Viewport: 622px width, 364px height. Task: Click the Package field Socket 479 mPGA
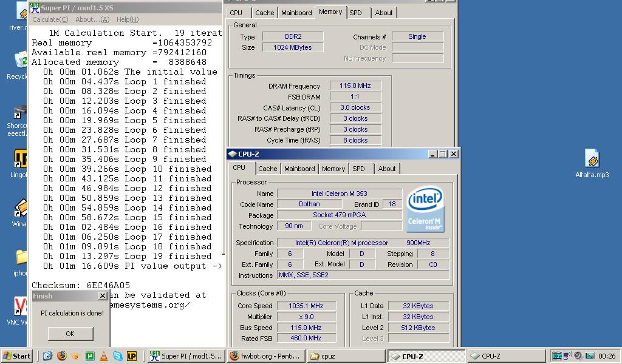[x=339, y=215]
